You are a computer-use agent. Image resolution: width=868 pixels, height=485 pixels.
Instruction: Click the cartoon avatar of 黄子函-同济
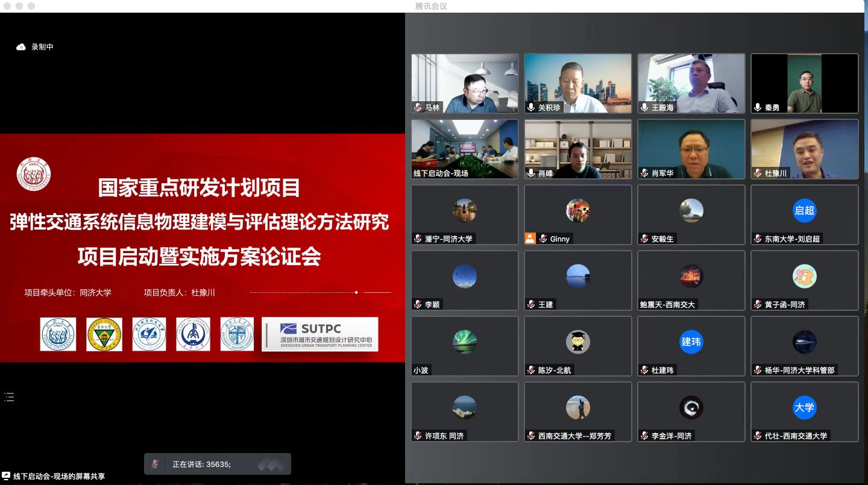(x=804, y=276)
